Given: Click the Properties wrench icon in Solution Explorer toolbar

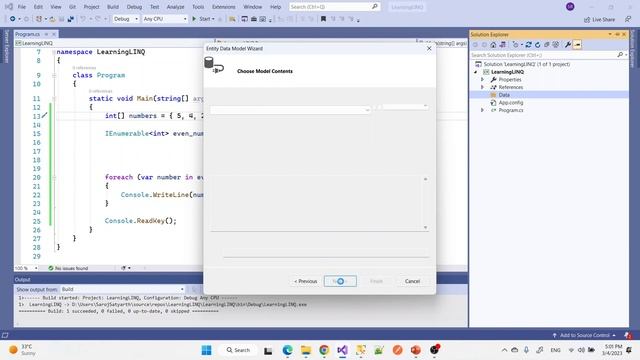Looking at the screenshot, I should coord(568,45).
